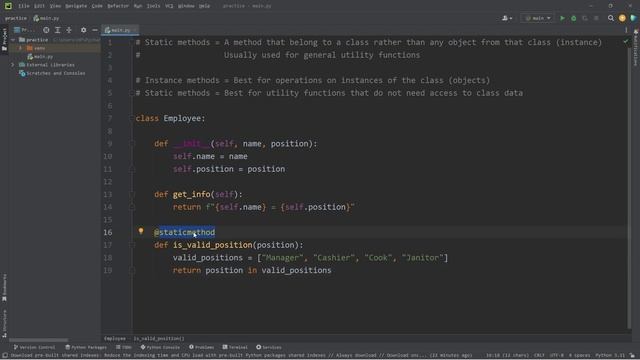Open the Window menu
This screenshot has width=640, height=360.
coord(186,6)
